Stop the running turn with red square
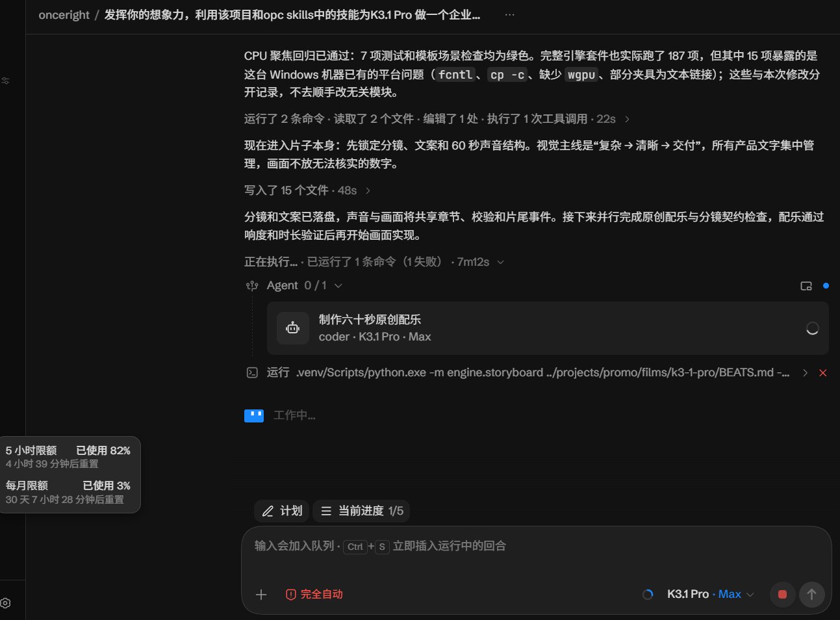 click(782, 595)
